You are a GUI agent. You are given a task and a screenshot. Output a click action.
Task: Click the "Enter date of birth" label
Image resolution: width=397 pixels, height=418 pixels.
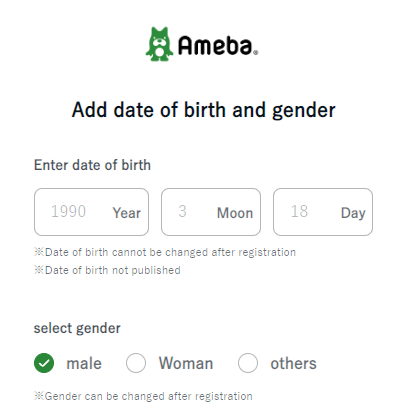point(92,165)
